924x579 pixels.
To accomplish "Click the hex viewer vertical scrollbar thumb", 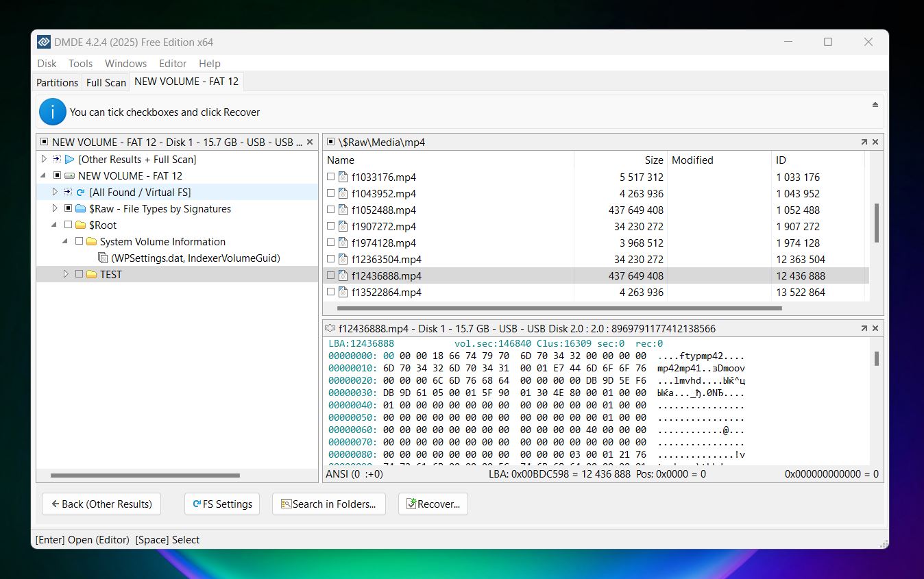I will (x=876, y=358).
